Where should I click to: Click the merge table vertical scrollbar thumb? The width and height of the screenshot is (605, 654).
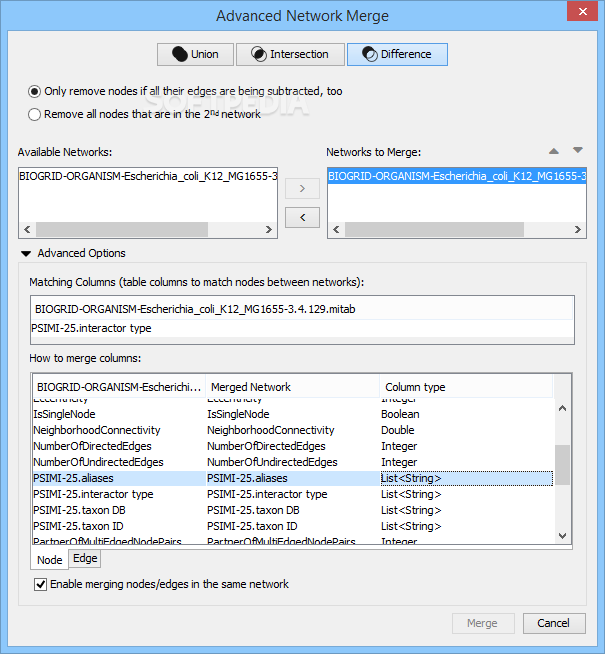pyautogui.click(x=562, y=465)
